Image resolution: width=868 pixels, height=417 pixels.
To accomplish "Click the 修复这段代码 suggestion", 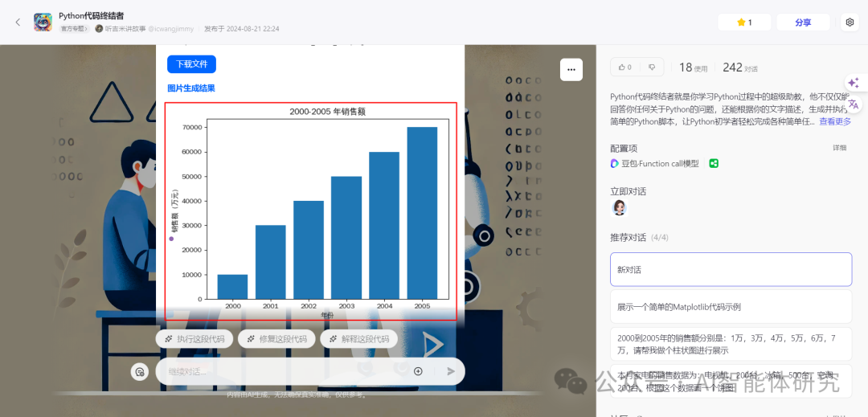I will coord(276,339).
